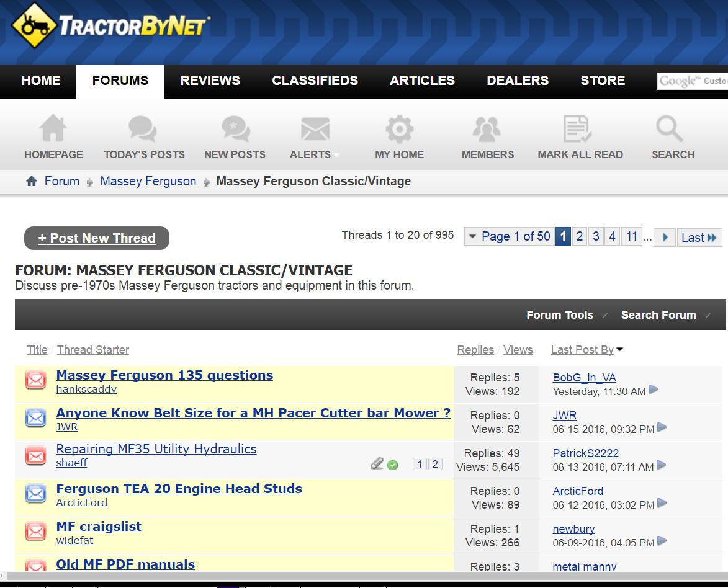Click the green checkmark icon on MF35 thread
Image resolution: width=728 pixels, height=588 pixels.
coord(392,465)
